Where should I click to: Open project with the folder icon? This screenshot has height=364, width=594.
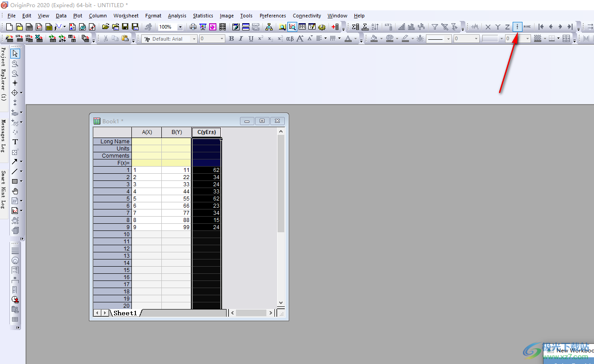105,27
